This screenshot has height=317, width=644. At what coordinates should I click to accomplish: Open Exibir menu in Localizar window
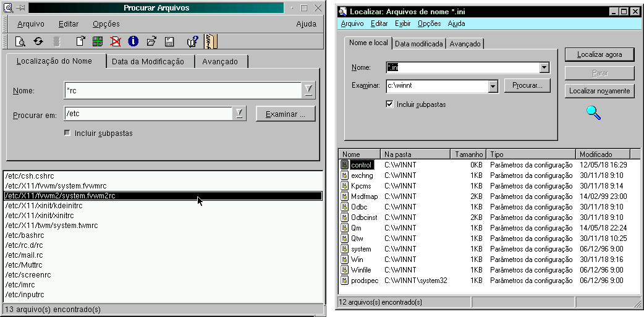pos(402,23)
